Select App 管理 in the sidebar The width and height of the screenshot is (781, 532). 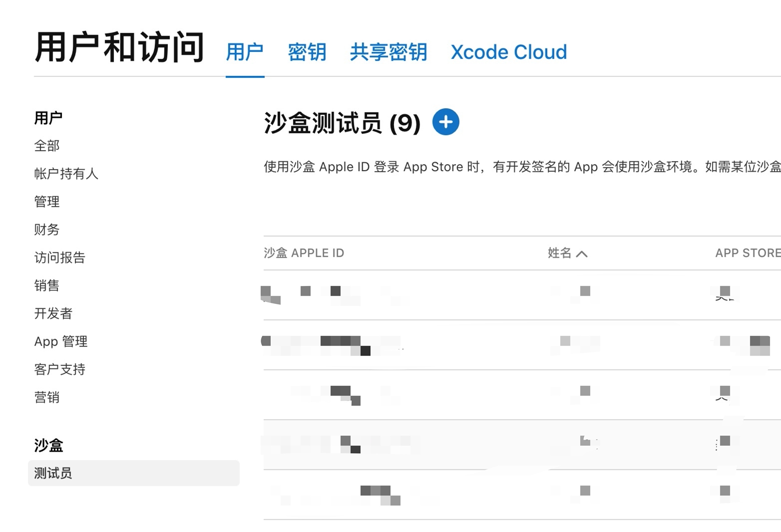[61, 341]
